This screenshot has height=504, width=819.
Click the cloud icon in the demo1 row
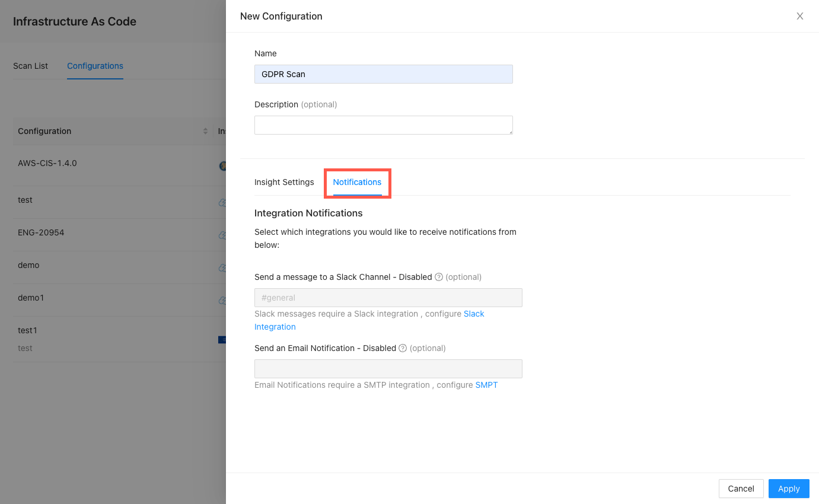tap(222, 301)
